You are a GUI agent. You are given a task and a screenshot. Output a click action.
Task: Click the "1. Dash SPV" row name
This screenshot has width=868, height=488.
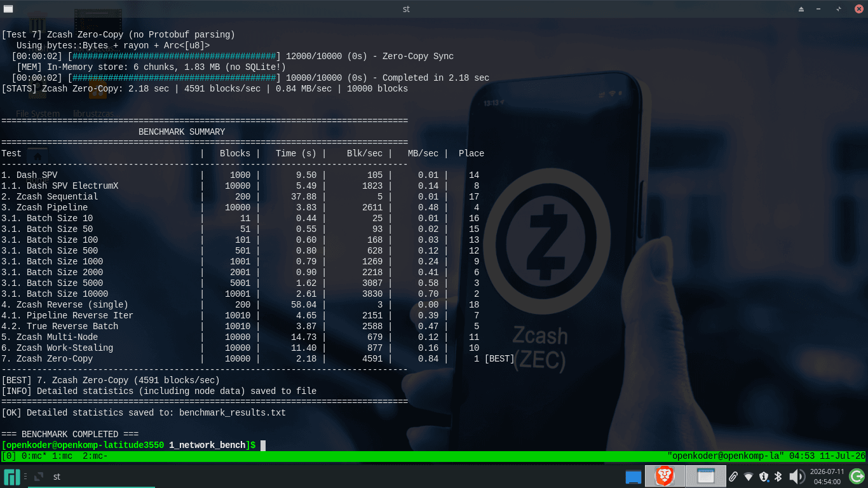29,175
